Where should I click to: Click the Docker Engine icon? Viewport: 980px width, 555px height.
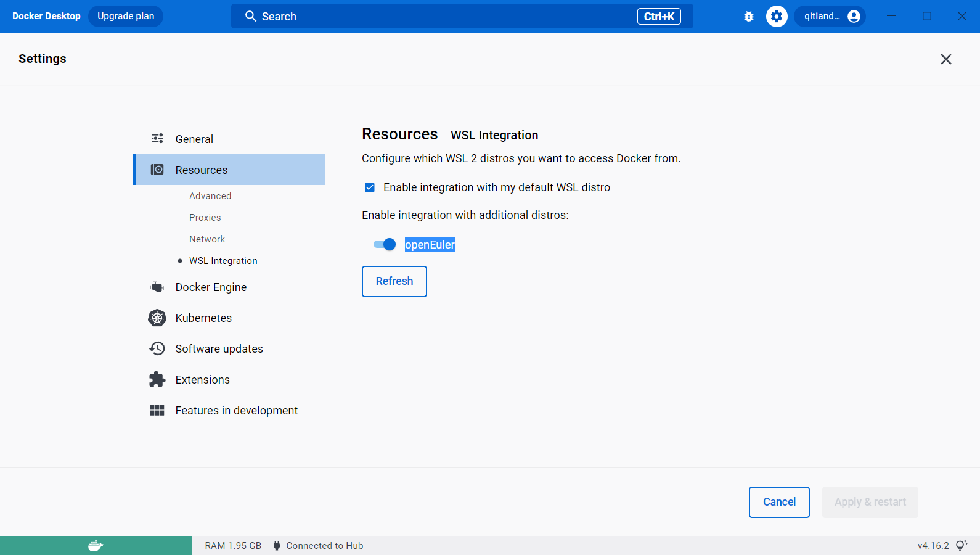(x=157, y=287)
